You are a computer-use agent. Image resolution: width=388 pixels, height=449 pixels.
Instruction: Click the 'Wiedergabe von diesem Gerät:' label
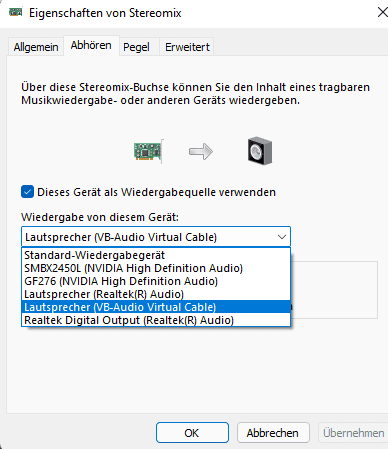click(100, 217)
